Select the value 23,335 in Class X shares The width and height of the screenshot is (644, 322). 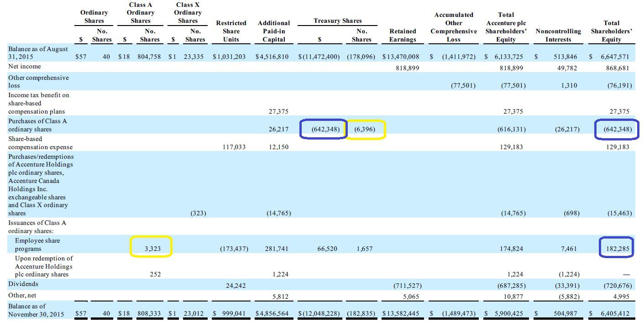[194, 57]
